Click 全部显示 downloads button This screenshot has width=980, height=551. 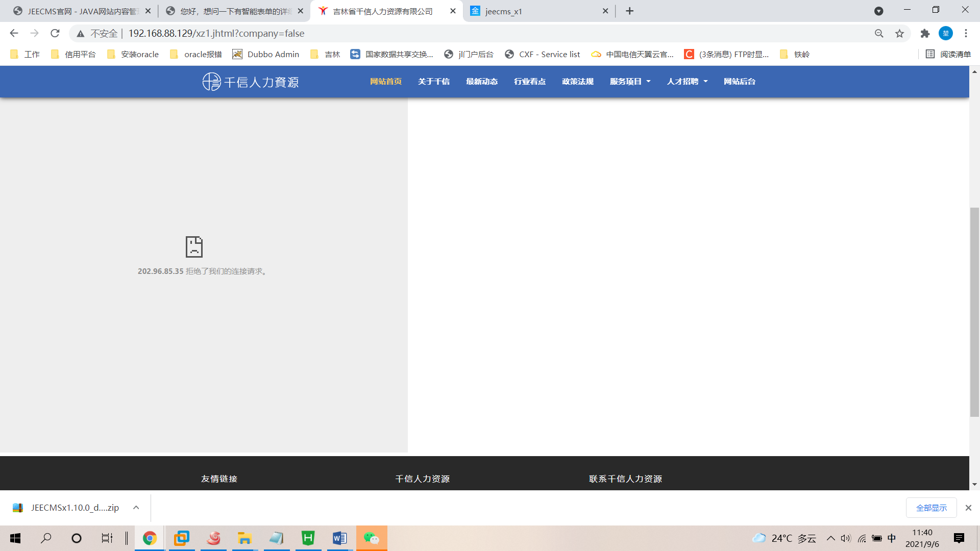[931, 508]
